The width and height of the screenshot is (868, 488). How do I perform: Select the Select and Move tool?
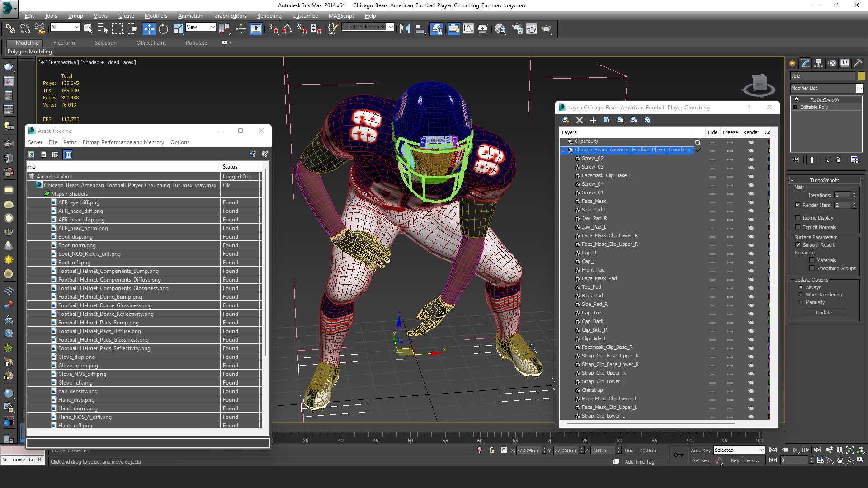[149, 29]
